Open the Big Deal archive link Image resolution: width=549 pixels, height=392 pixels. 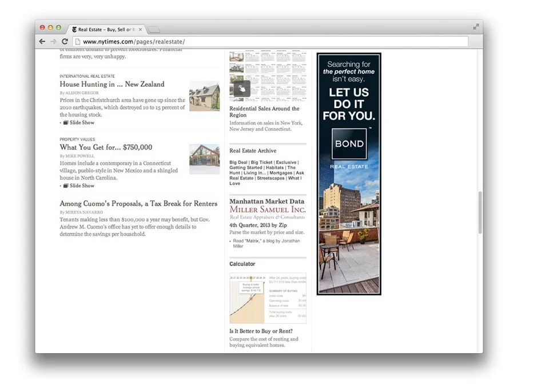pyautogui.click(x=238, y=162)
